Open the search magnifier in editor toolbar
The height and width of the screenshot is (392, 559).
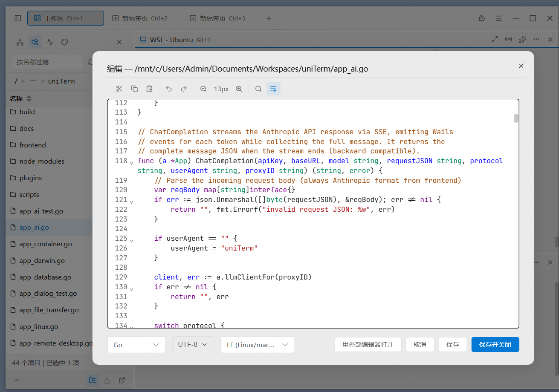258,89
